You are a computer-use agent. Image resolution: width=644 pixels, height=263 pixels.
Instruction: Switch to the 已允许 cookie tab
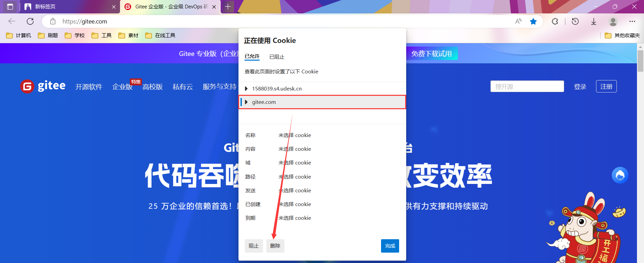click(252, 57)
